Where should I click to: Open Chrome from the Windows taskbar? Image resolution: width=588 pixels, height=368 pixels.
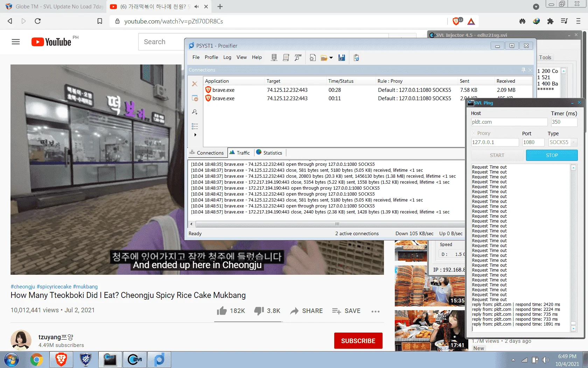[x=36, y=360]
